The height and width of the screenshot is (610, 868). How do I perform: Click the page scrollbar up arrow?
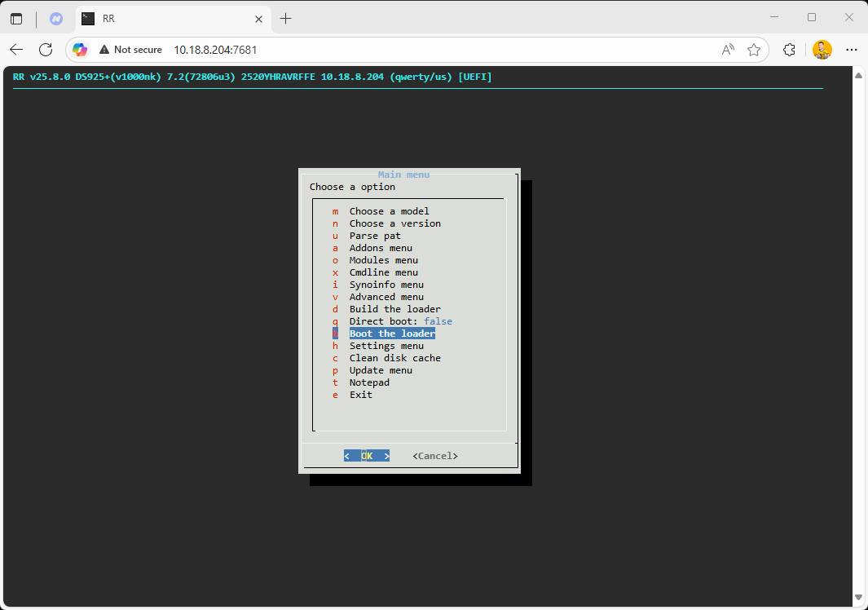pyautogui.click(x=858, y=75)
